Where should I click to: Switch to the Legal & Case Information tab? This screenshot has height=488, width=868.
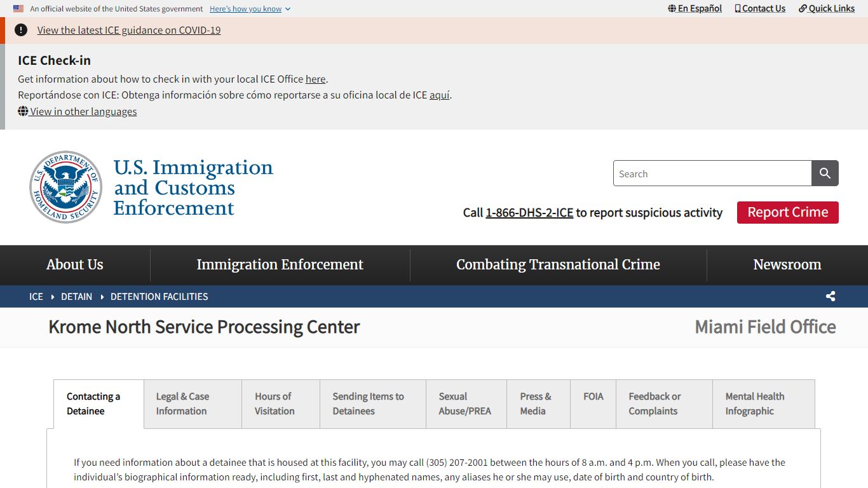tap(193, 403)
